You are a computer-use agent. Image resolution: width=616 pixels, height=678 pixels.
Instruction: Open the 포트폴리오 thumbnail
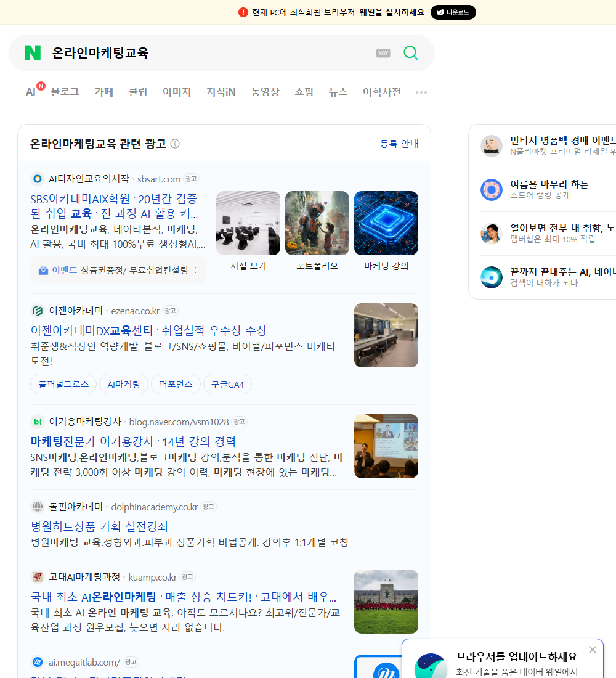pos(317,223)
